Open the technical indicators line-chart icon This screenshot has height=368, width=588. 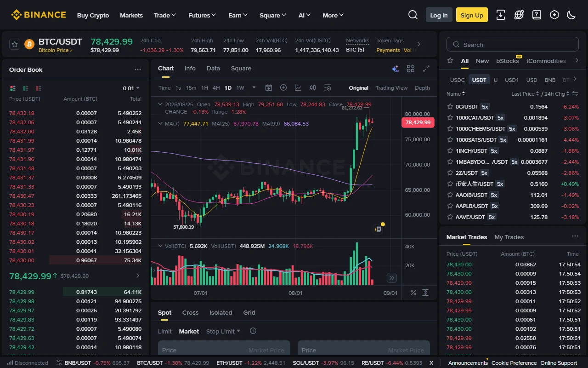(298, 88)
